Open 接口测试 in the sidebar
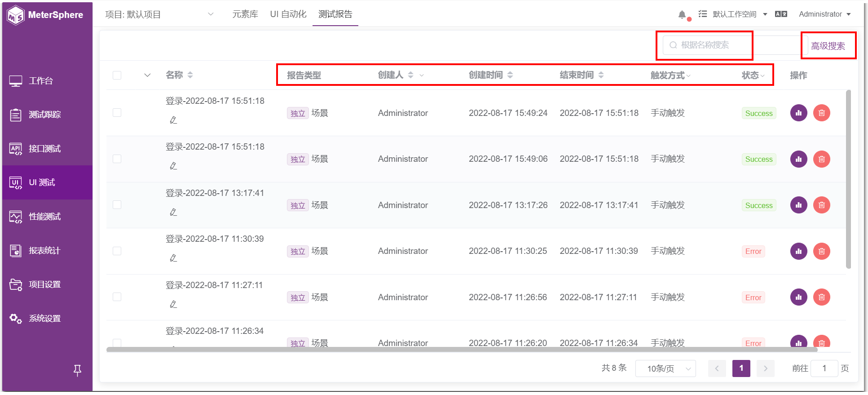 pos(47,149)
